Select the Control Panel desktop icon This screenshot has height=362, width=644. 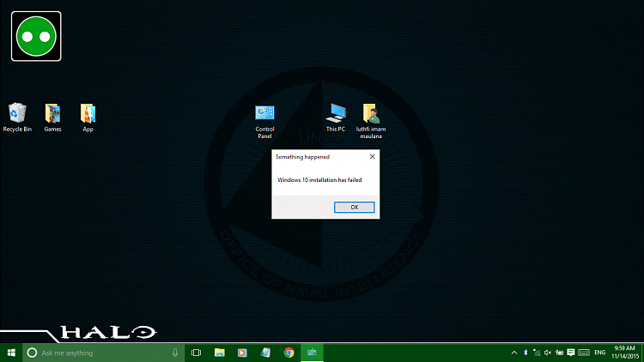[x=264, y=122]
